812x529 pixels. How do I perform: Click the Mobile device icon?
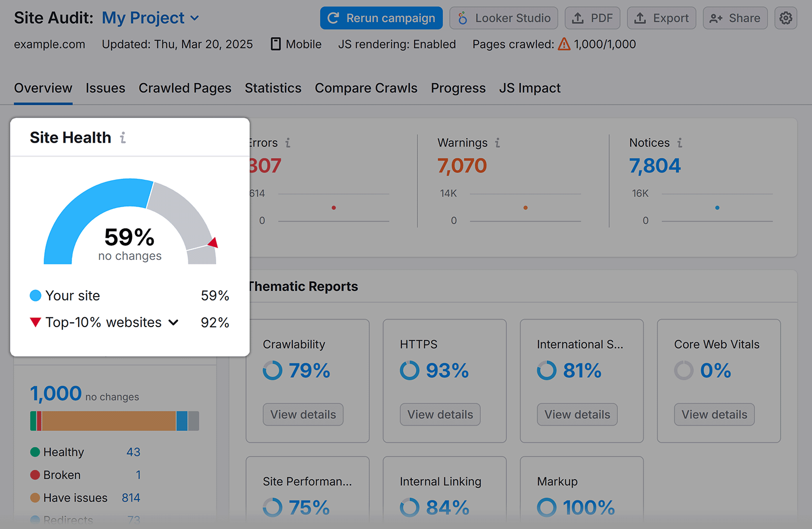tap(275, 44)
